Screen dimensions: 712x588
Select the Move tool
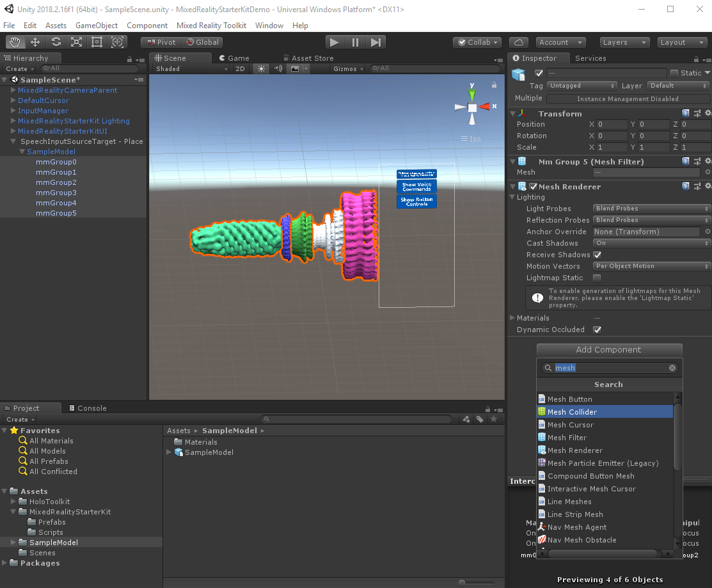tap(36, 42)
